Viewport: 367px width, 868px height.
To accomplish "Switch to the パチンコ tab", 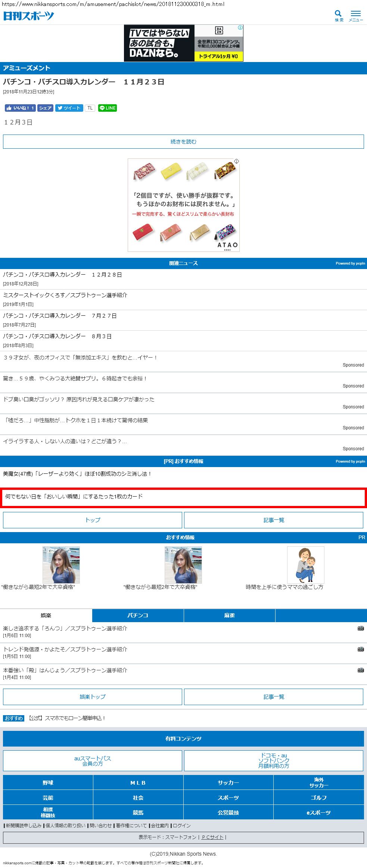I will tap(138, 615).
